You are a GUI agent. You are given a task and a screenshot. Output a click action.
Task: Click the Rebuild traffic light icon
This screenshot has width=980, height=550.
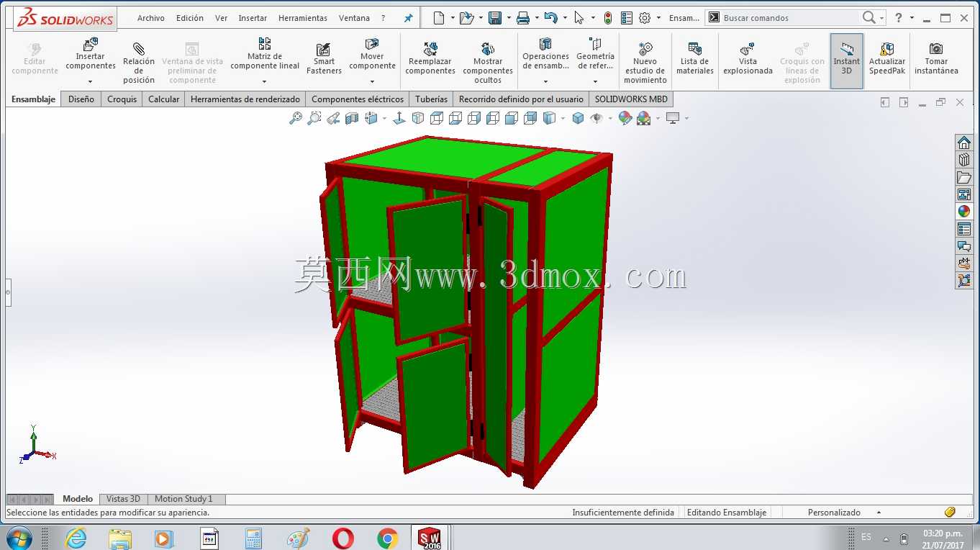pos(608,18)
